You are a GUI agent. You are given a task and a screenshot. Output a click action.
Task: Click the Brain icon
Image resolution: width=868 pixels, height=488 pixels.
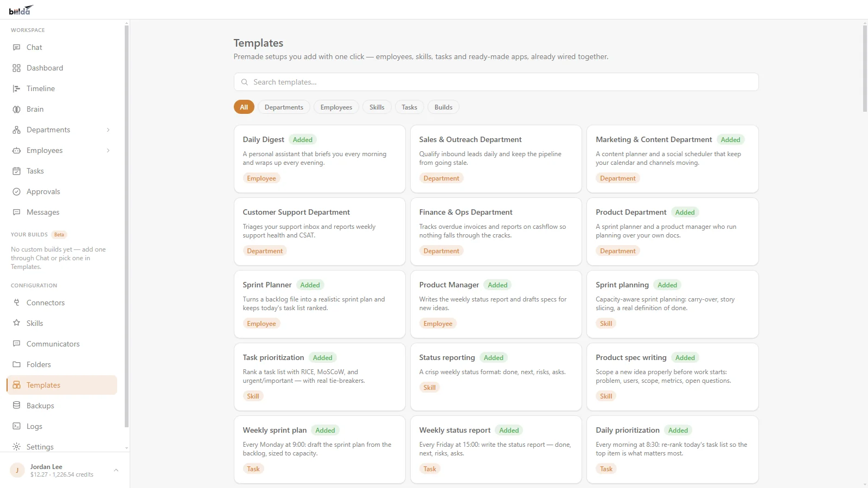pos(16,109)
